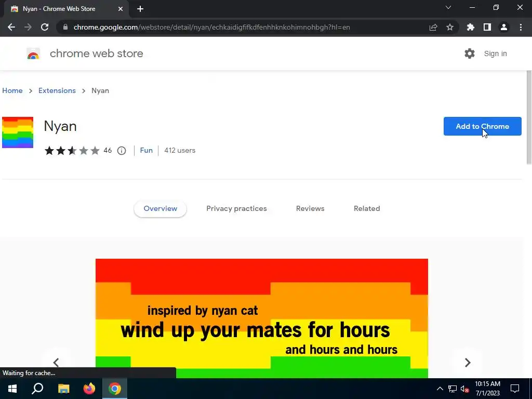The height and width of the screenshot is (399, 532).
Task: Click the Nyan rainbow extension icon
Action: pyautogui.click(x=18, y=132)
